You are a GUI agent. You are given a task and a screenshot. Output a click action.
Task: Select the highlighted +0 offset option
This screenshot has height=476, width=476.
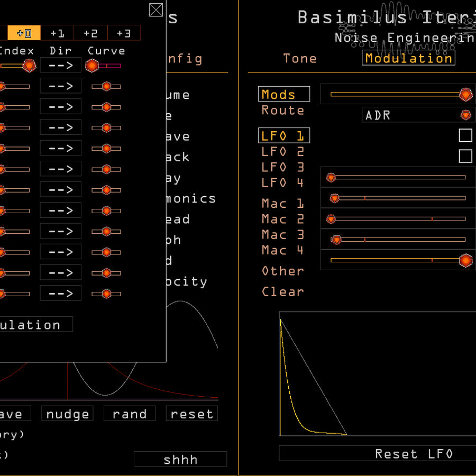click(x=24, y=33)
